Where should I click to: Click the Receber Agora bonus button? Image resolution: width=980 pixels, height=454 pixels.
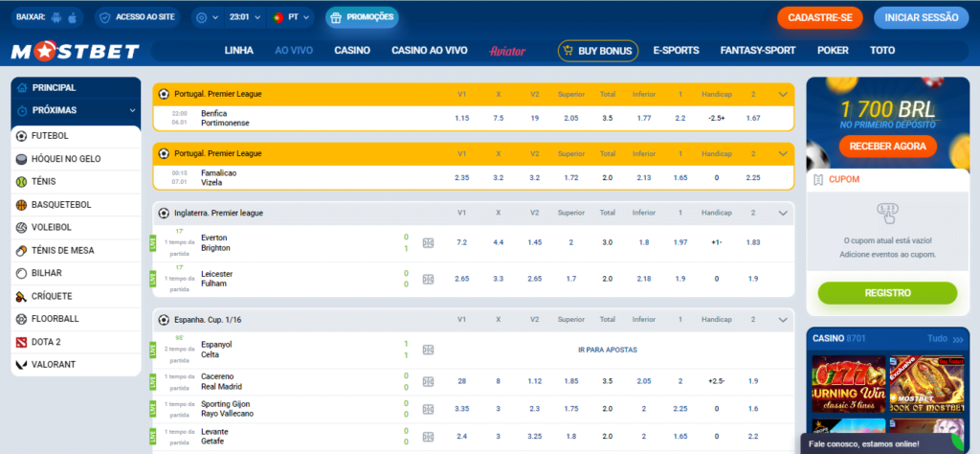tap(887, 146)
